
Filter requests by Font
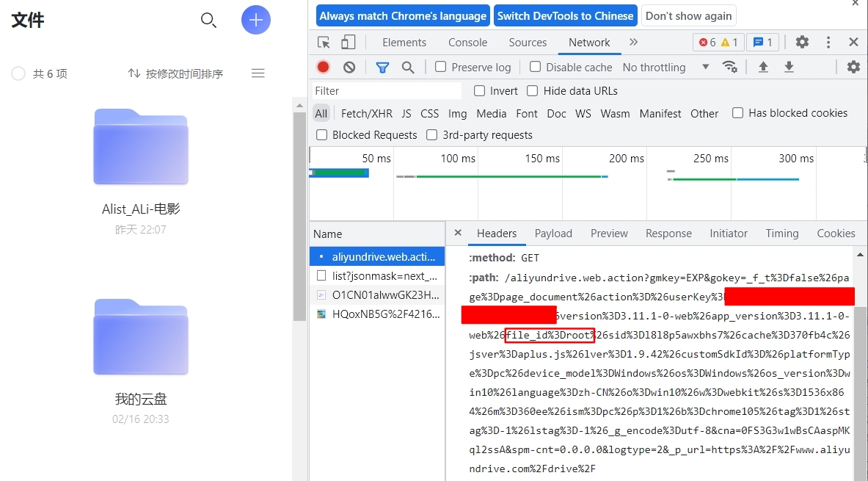(526, 113)
